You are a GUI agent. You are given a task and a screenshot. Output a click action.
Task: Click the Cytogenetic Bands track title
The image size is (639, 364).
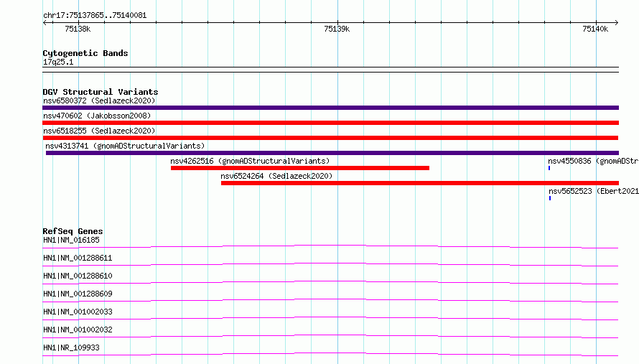[x=85, y=53]
